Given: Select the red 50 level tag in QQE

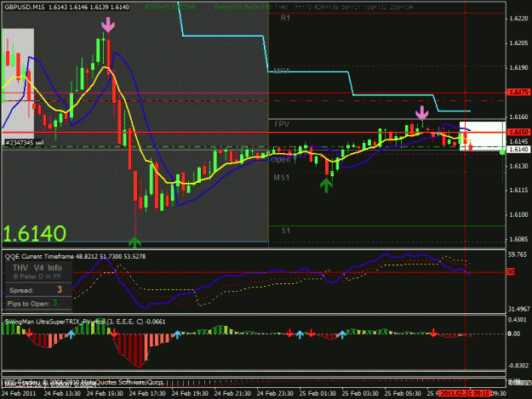Looking at the screenshot, I should [x=511, y=272].
